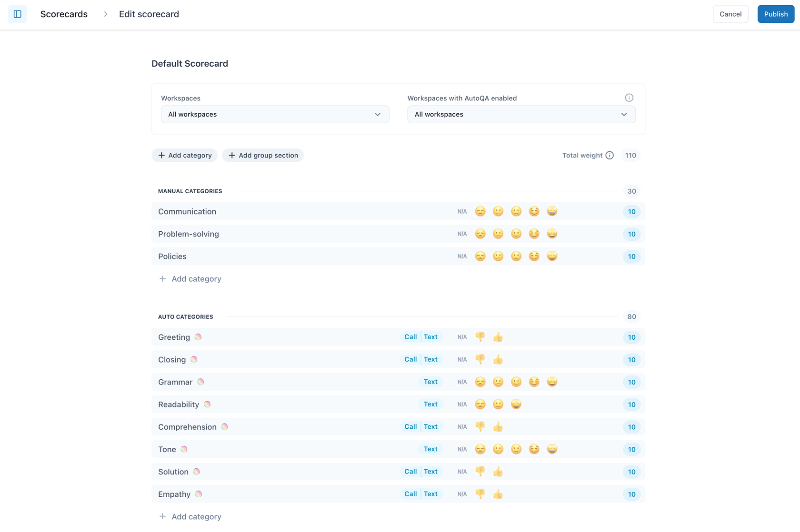Image resolution: width=800 pixels, height=532 pixels.
Task: Click the grinning emoji in Communication row
Action: tap(552, 211)
